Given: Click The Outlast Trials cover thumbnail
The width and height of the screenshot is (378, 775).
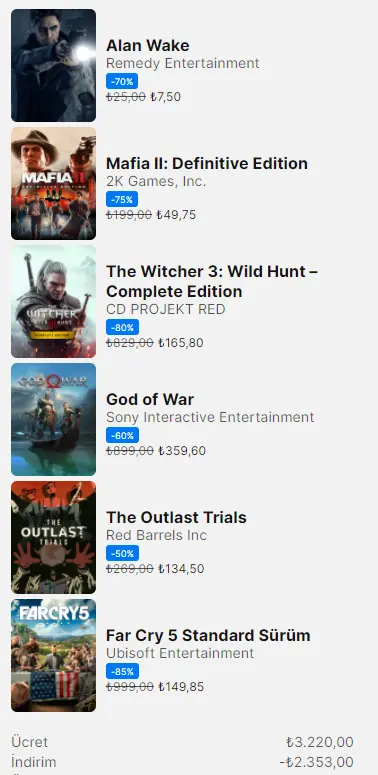Looking at the screenshot, I should pyautogui.click(x=53, y=537).
